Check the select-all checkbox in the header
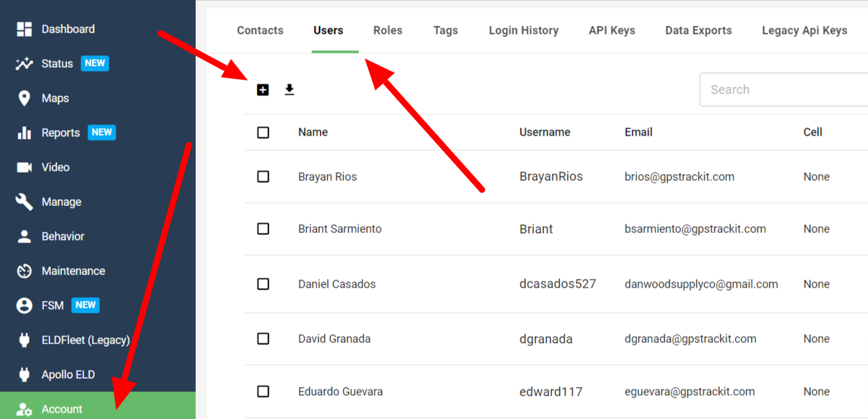The image size is (868, 419). point(263,132)
